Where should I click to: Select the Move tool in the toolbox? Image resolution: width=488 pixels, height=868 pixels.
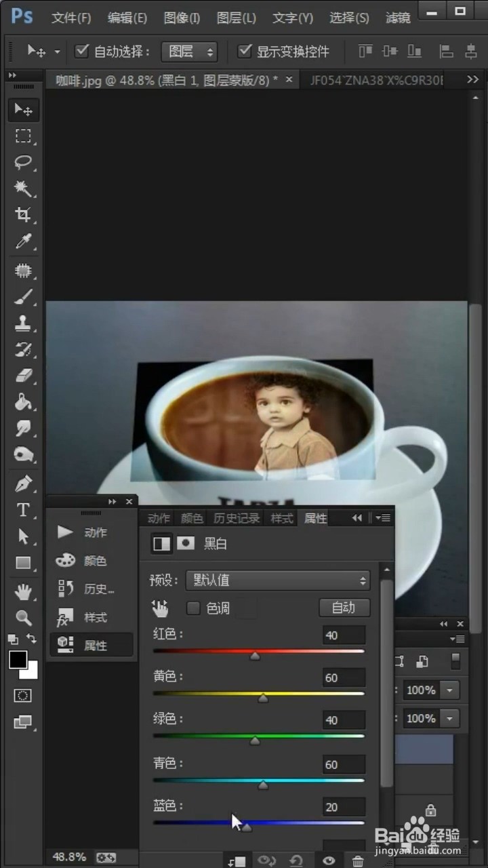pos(23,110)
